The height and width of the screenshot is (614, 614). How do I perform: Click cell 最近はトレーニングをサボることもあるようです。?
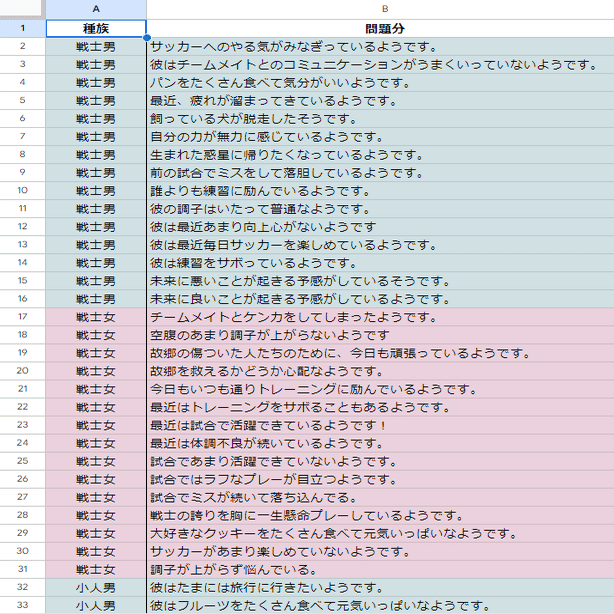pos(380,407)
